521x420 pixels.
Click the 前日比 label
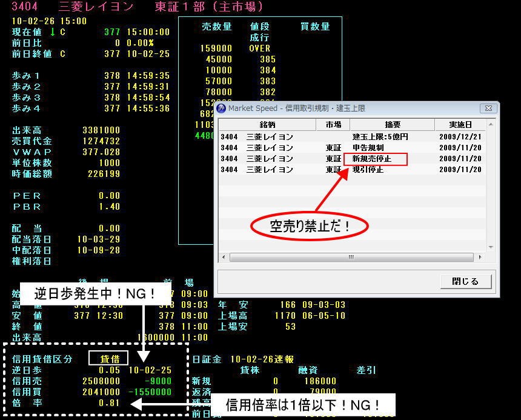click(27, 43)
